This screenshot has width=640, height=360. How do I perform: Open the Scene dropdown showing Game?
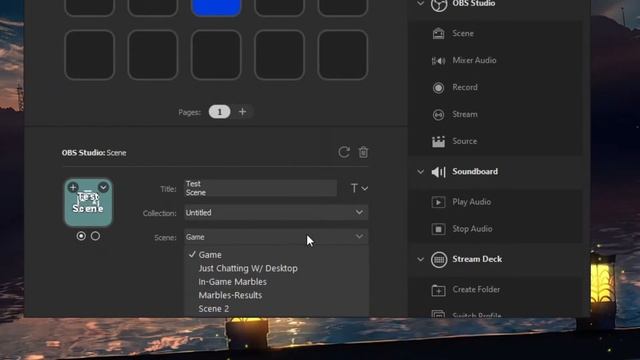point(276,237)
